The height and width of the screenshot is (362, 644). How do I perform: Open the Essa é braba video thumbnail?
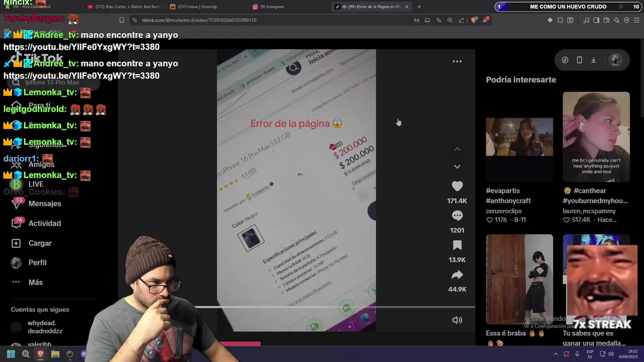tap(519, 279)
